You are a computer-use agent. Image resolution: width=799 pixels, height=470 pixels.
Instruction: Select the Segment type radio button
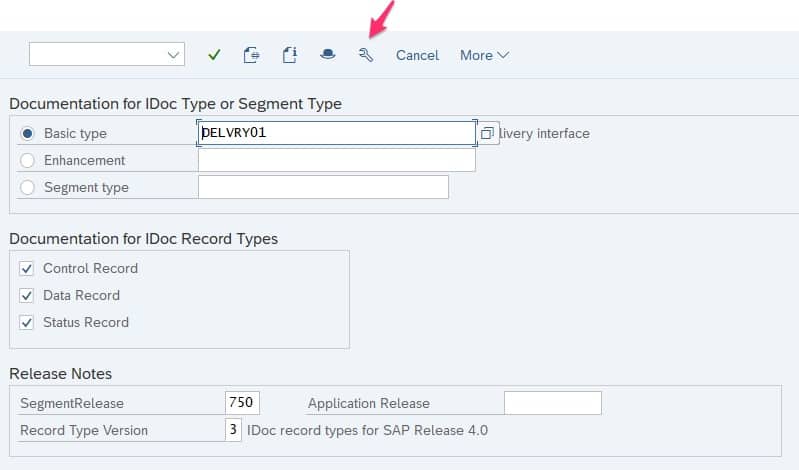click(27, 187)
